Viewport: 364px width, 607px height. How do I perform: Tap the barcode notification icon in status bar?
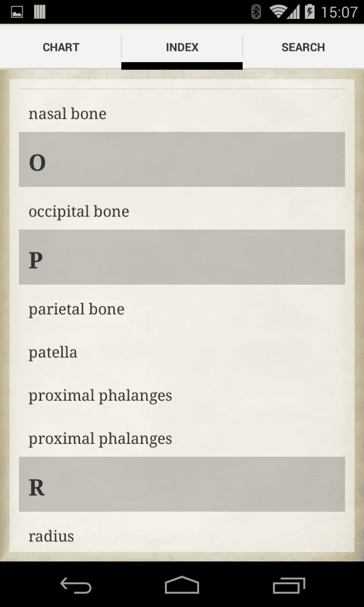click(40, 12)
